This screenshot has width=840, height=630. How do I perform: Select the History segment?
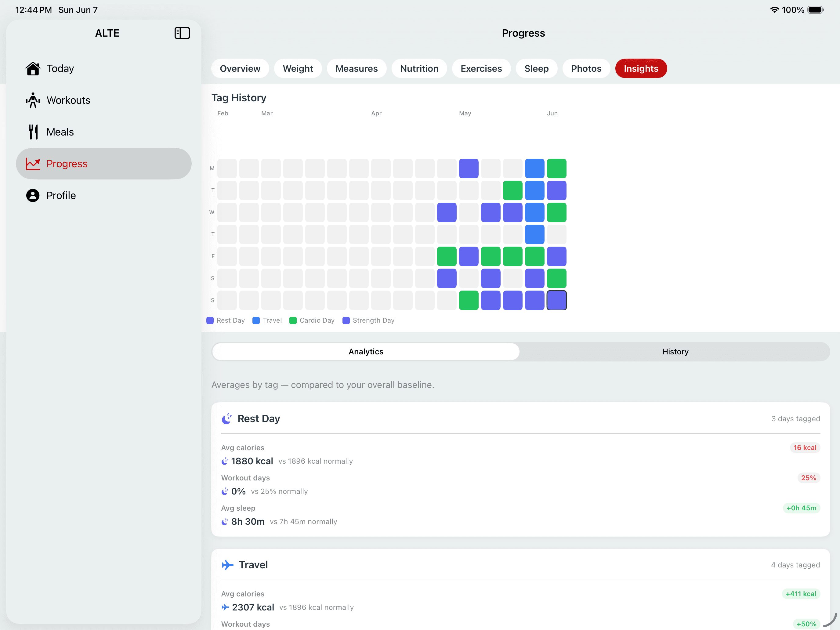point(675,352)
